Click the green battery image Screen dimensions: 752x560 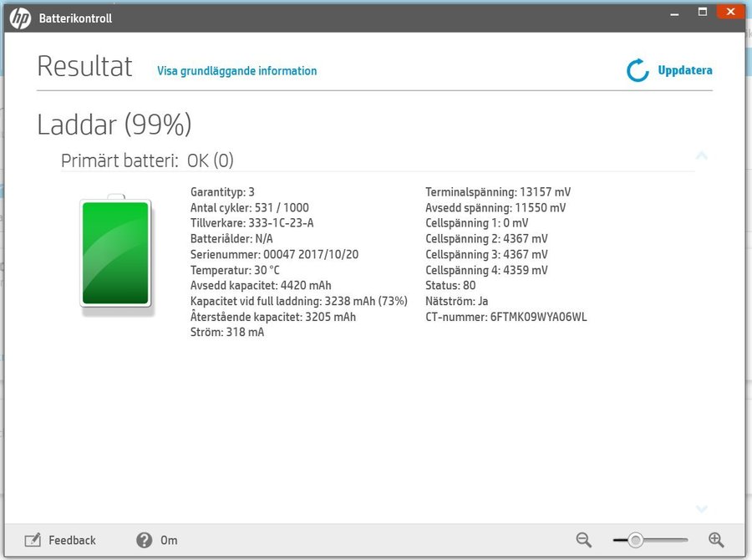click(115, 253)
